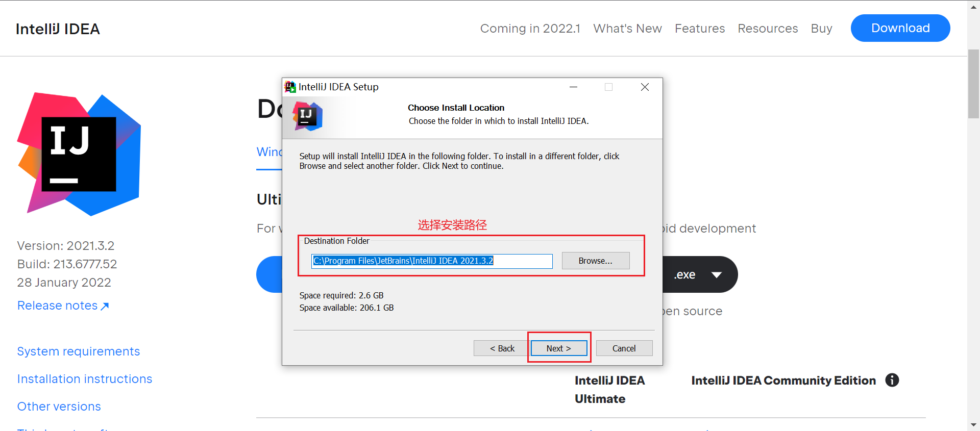Viewport: 980px width, 431px height.
Task: Open the System requirements link
Action: 79,351
